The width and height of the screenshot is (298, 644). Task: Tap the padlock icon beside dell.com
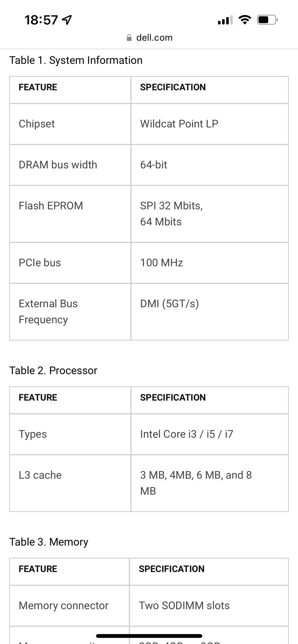[x=129, y=38]
